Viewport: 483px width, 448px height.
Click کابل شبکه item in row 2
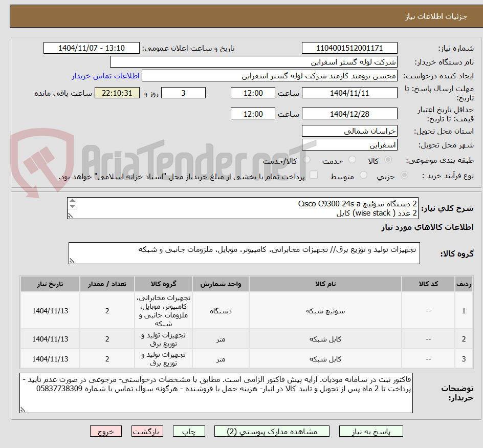click(325, 339)
